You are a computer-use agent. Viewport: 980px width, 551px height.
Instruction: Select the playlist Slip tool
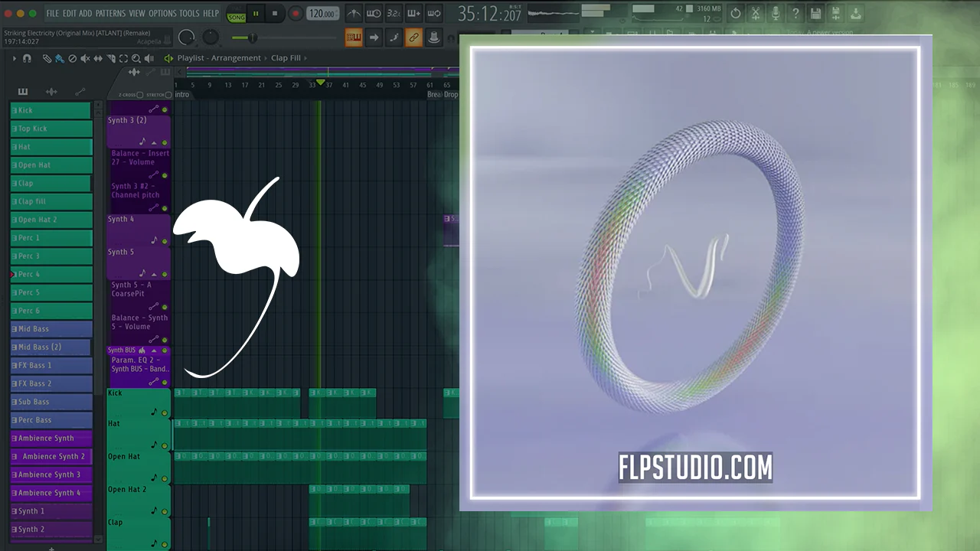(98, 58)
